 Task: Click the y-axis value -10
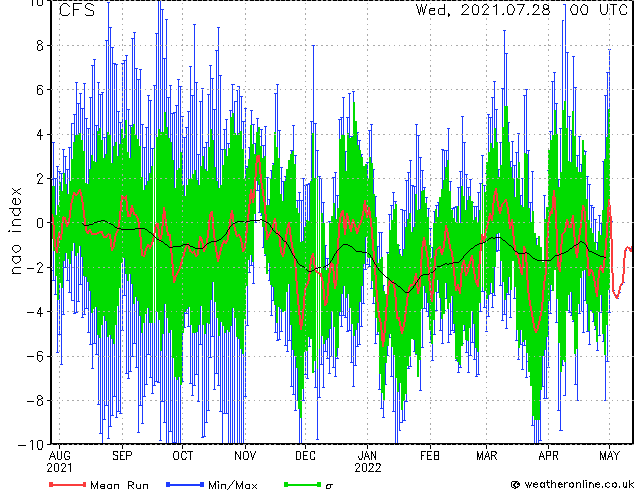[31, 445]
